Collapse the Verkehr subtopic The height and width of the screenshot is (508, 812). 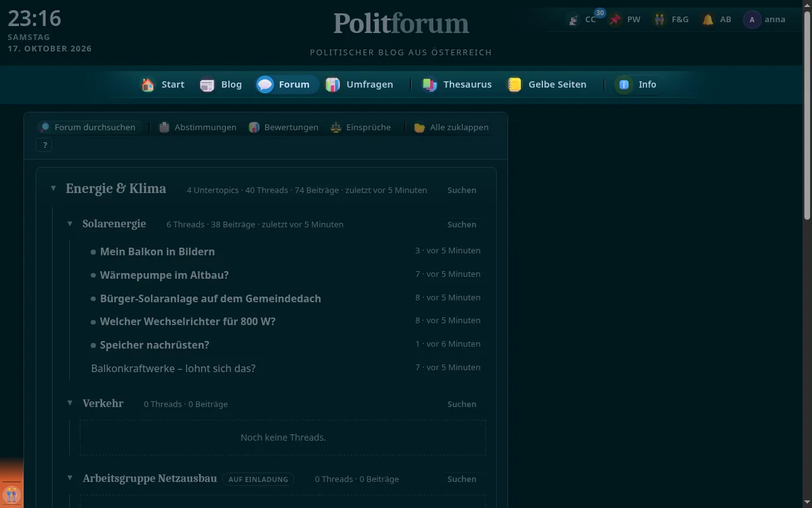pyautogui.click(x=70, y=403)
